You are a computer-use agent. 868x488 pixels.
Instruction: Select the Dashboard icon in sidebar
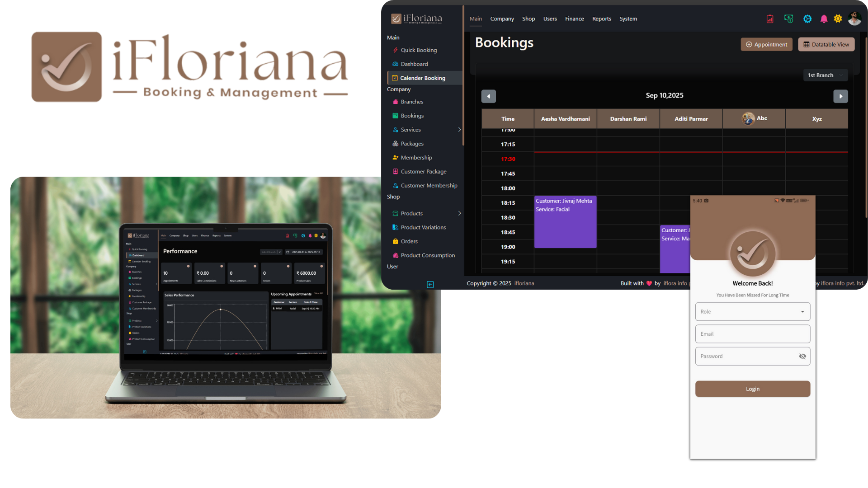[395, 64]
